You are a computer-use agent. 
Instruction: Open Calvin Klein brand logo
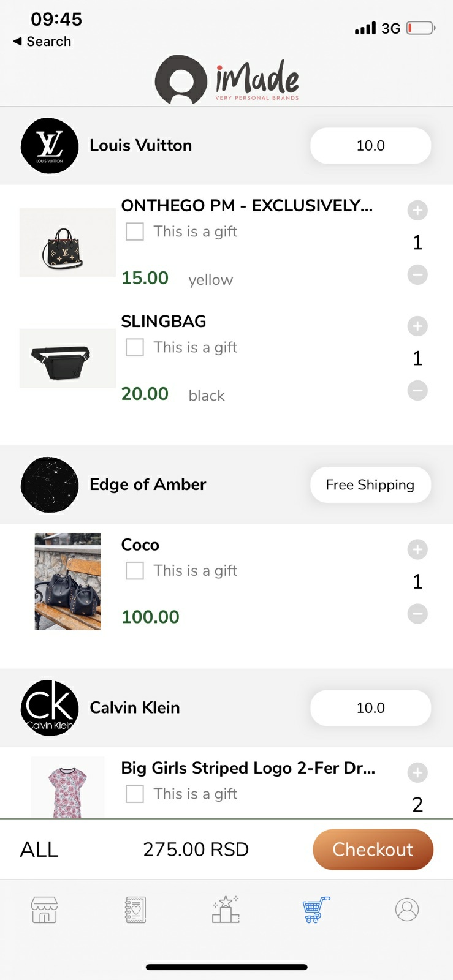[x=50, y=707]
